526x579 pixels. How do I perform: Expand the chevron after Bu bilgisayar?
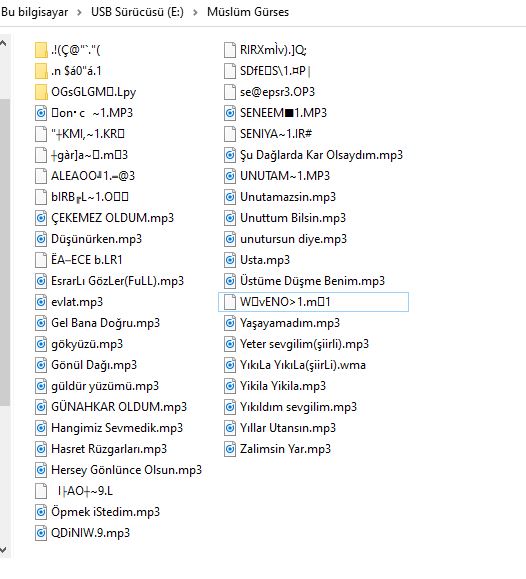(x=79, y=12)
